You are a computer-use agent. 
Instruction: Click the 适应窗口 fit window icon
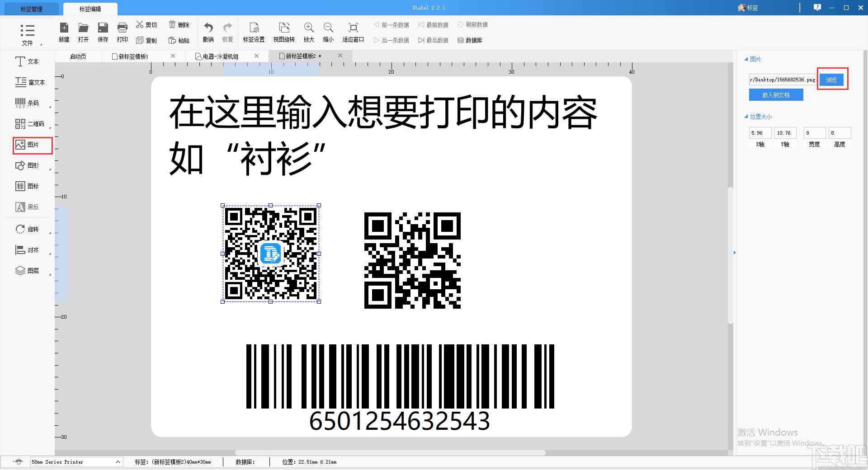(353, 32)
